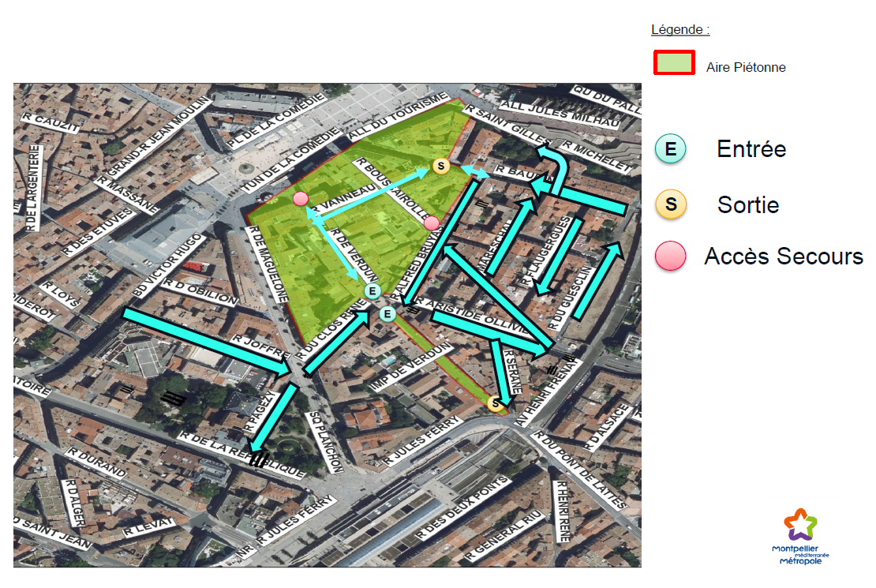The height and width of the screenshot is (588, 876).
Task: Click the pink Accès Secours legend circle
Action: (x=671, y=256)
